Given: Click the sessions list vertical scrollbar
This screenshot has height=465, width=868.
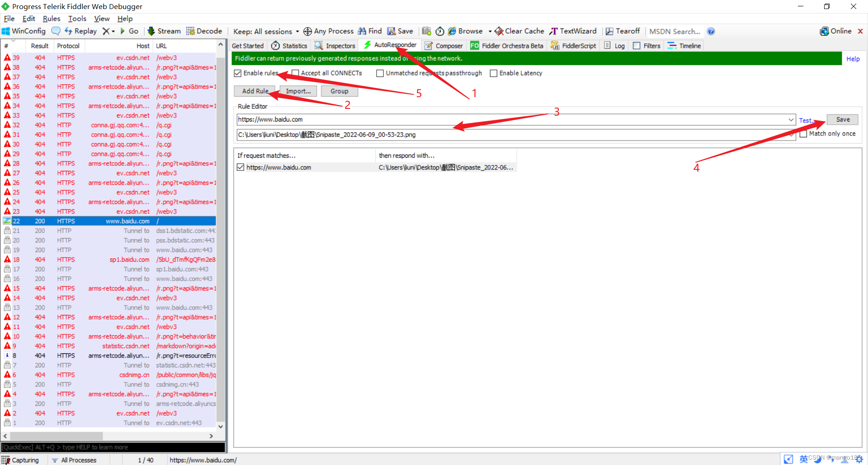Looking at the screenshot, I should click(221, 235).
